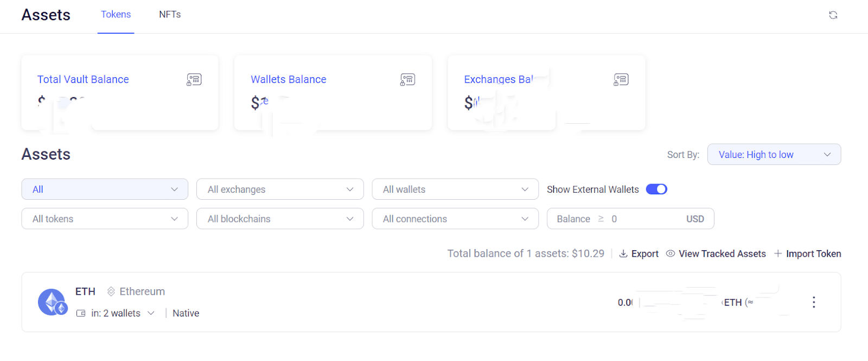Click the Wallets Balance title

pyautogui.click(x=289, y=79)
